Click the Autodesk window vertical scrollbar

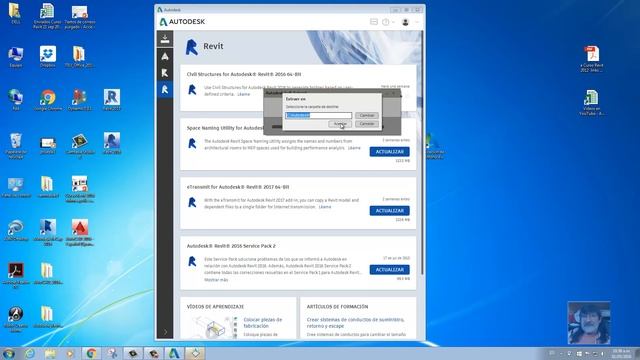422,153
